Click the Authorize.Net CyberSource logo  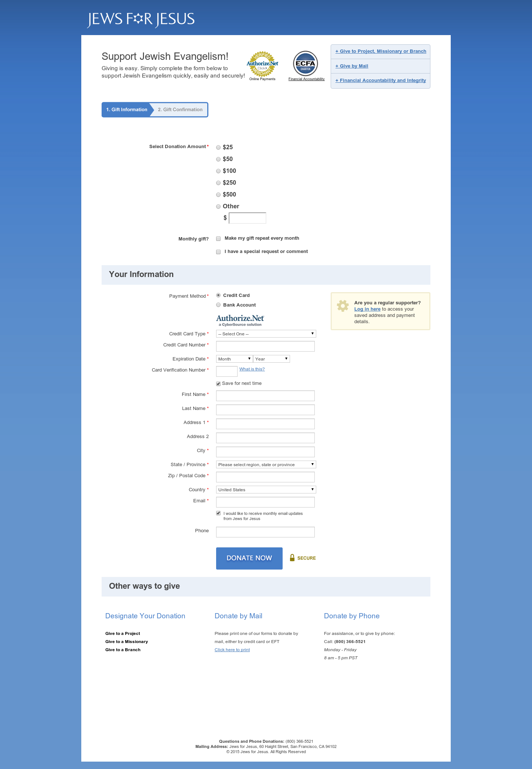(x=240, y=320)
